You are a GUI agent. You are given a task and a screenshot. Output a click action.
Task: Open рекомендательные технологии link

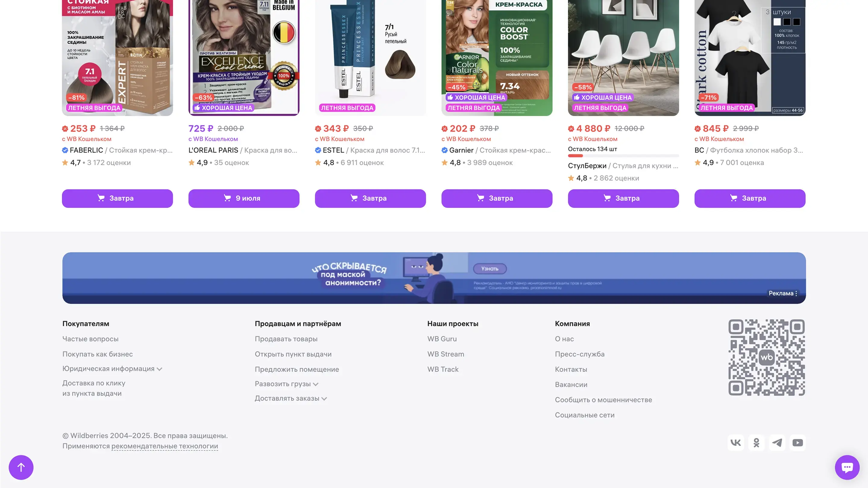[x=165, y=446]
